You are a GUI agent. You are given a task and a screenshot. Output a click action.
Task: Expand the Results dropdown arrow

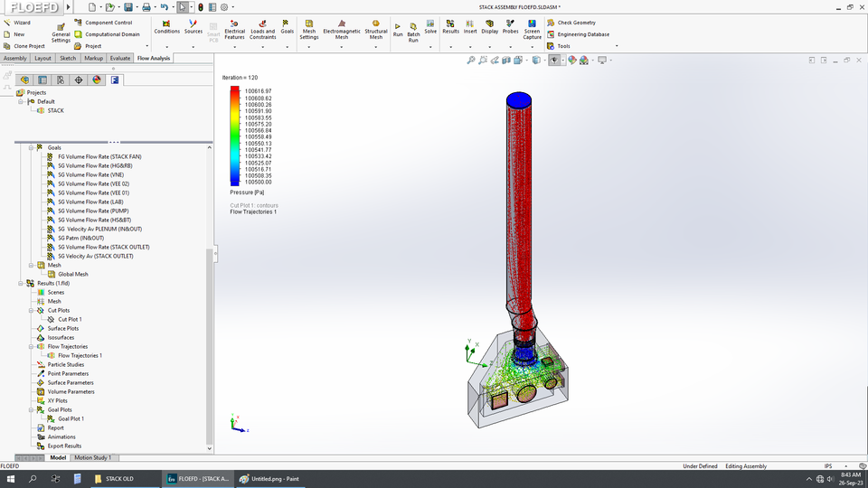(450, 47)
